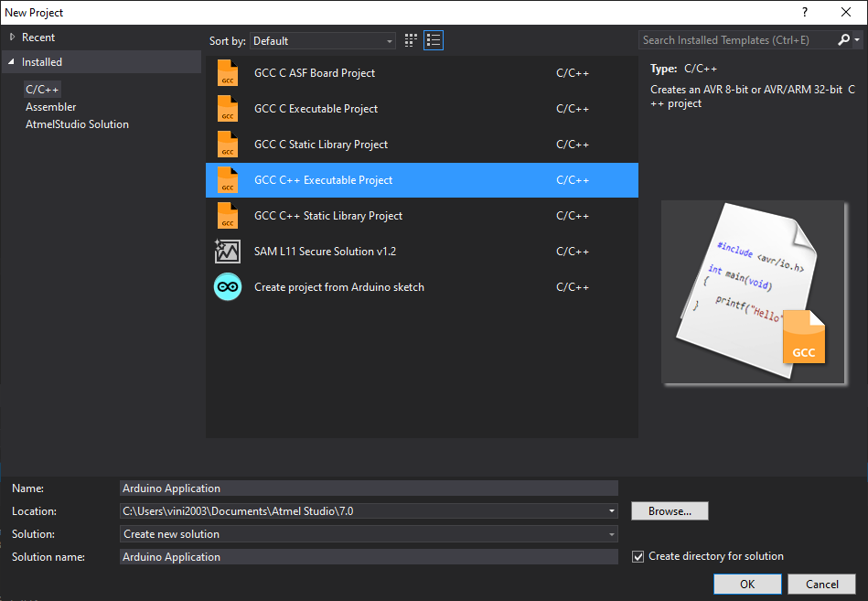Click the SAM L11 Secure Solution icon
The image size is (868, 601).
[228, 252]
